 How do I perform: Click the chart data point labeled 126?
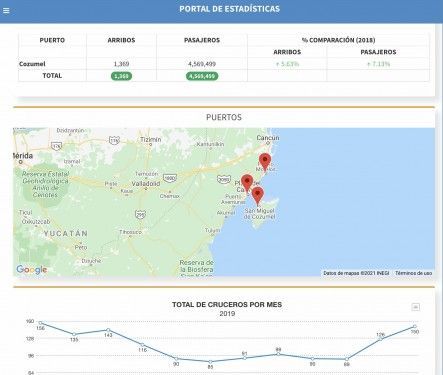point(380,339)
